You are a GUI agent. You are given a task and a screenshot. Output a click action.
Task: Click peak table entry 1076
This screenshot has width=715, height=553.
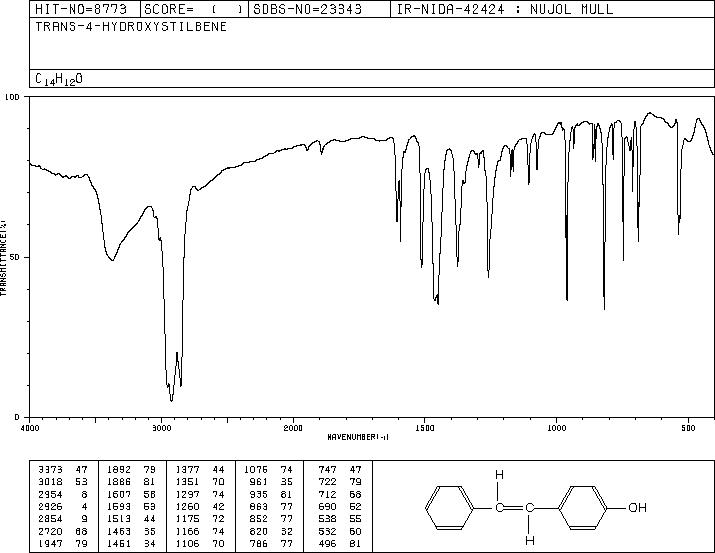(256, 470)
